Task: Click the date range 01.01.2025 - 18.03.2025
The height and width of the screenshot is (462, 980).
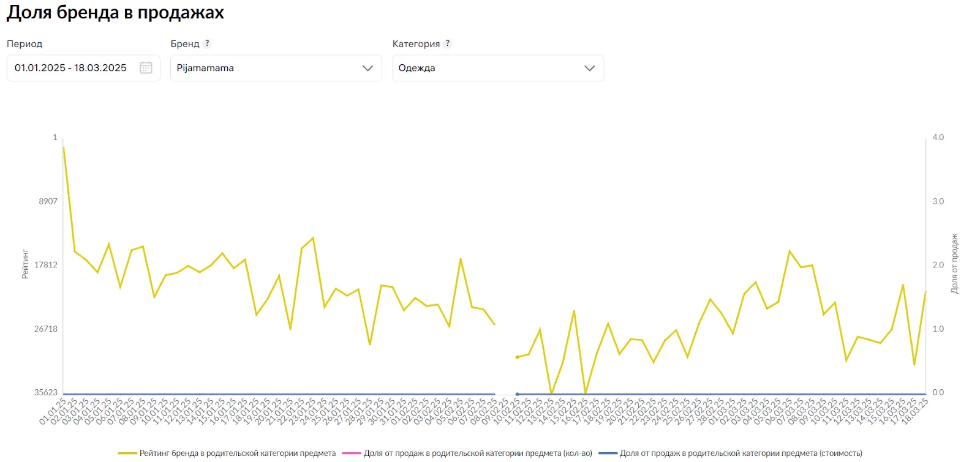Action: (x=70, y=68)
